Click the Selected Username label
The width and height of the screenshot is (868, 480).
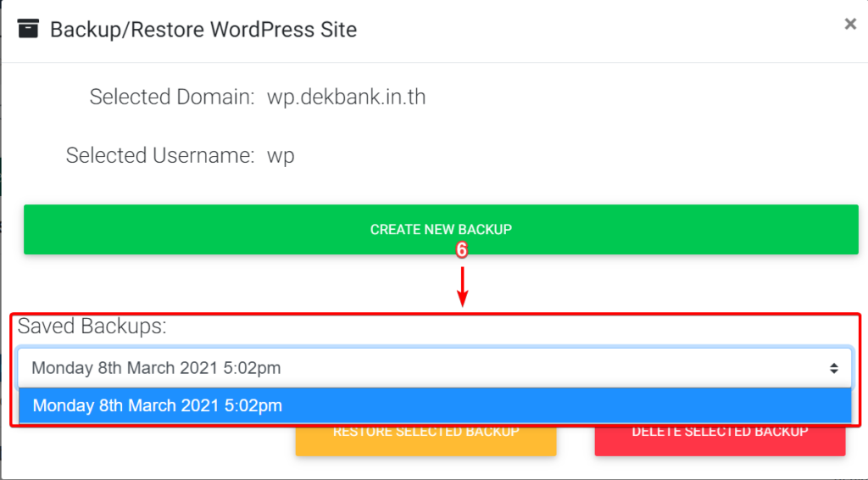pyautogui.click(x=160, y=155)
